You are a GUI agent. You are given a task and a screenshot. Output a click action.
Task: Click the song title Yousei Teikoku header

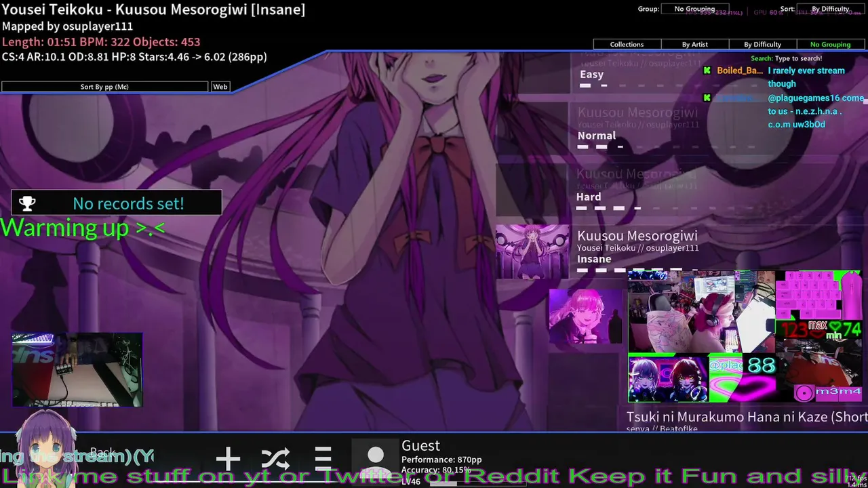pyautogui.click(x=153, y=9)
